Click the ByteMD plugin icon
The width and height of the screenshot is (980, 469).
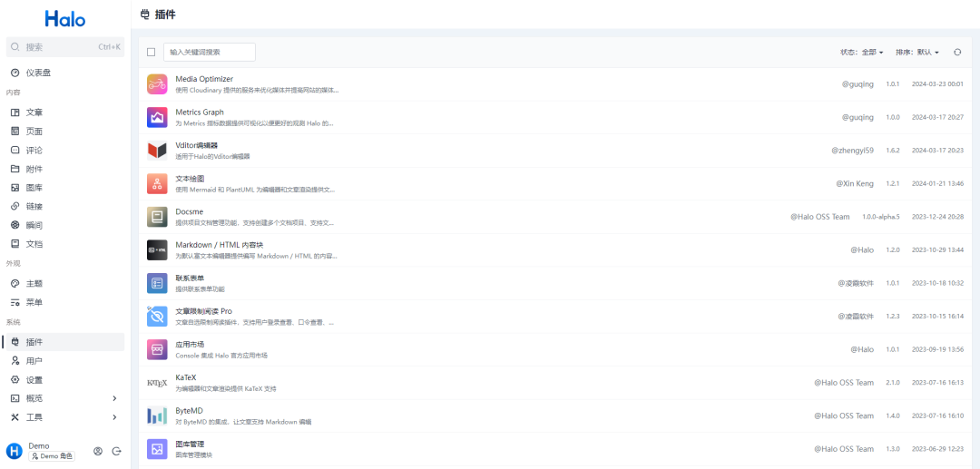pos(157,415)
